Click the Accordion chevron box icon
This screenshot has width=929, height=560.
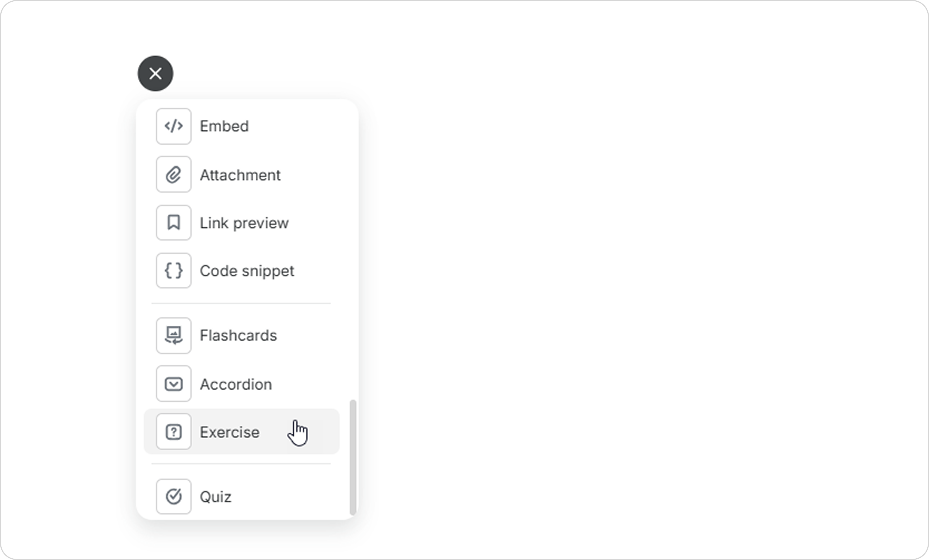point(173,384)
